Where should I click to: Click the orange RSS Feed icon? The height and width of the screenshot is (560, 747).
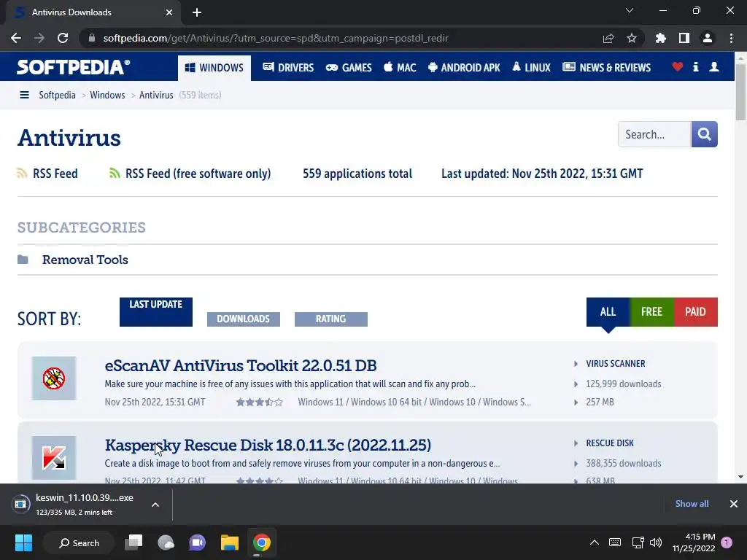pyautogui.click(x=22, y=174)
